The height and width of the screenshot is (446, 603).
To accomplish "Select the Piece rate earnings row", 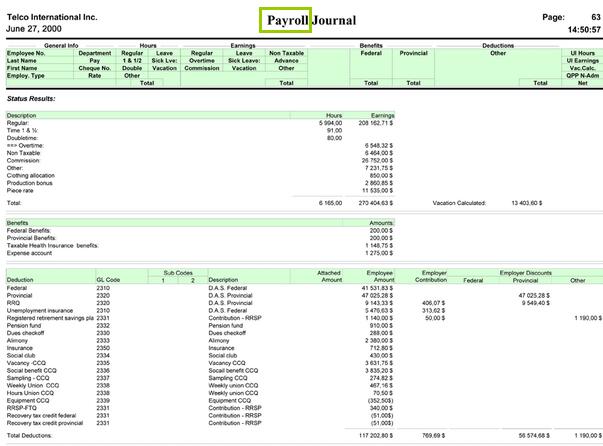I will [22, 190].
